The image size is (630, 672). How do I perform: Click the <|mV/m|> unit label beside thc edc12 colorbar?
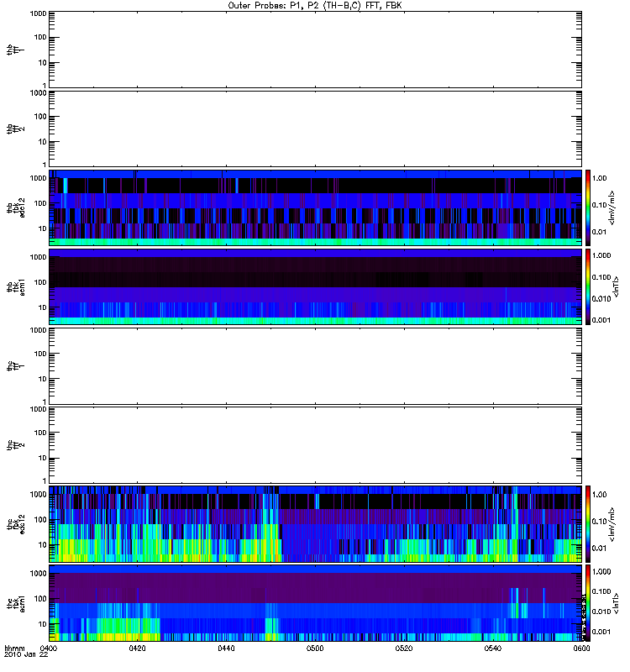(612, 524)
